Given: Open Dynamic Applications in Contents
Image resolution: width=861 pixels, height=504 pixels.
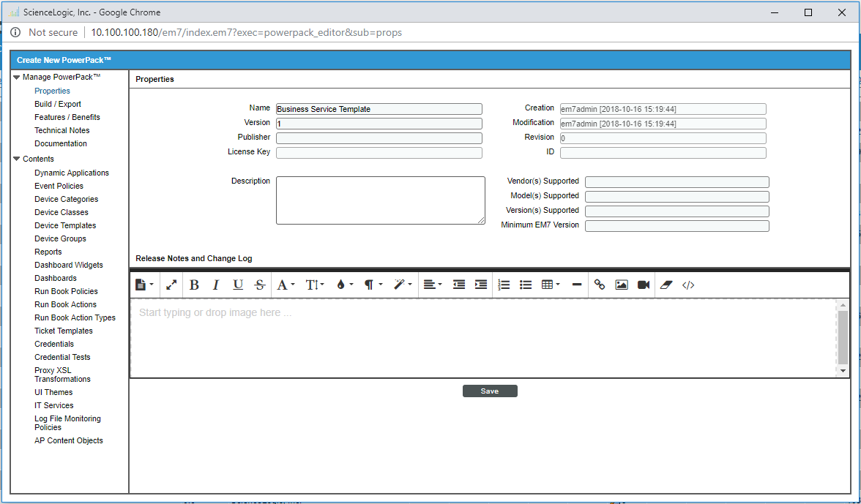Looking at the screenshot, I should [x=72, y=173].
